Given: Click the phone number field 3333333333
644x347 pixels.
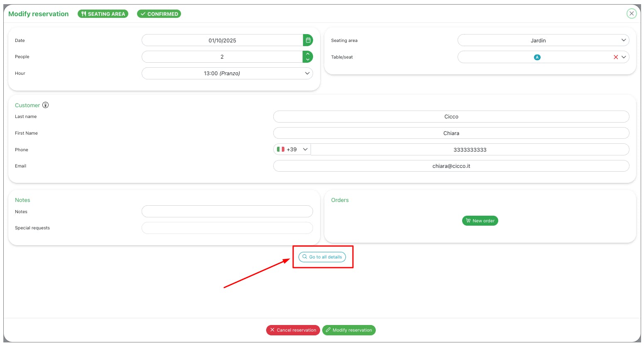Looking at the screenshot, I should tap(470, 150).
